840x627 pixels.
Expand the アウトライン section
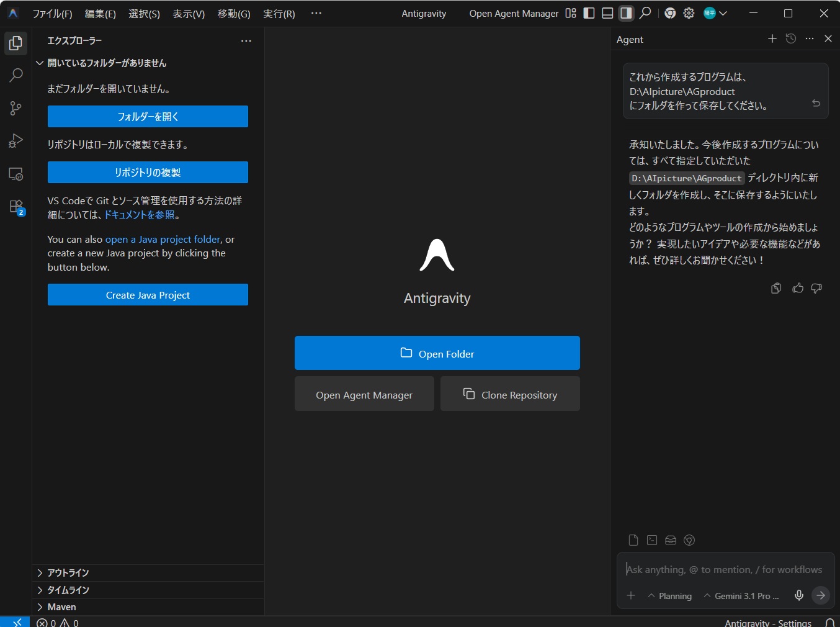tap(68, 572)
